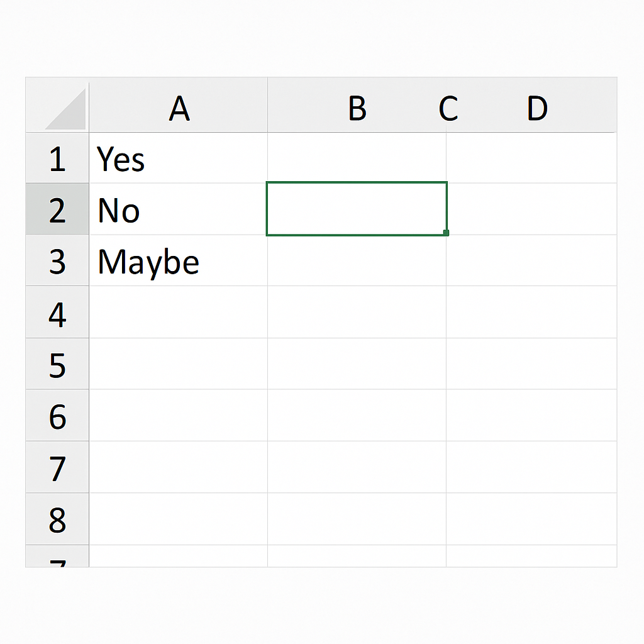Image resolution: width=644 pixels, height=644 pixels.
Task: Select row 5 header
Action: (x=57, y=364)
